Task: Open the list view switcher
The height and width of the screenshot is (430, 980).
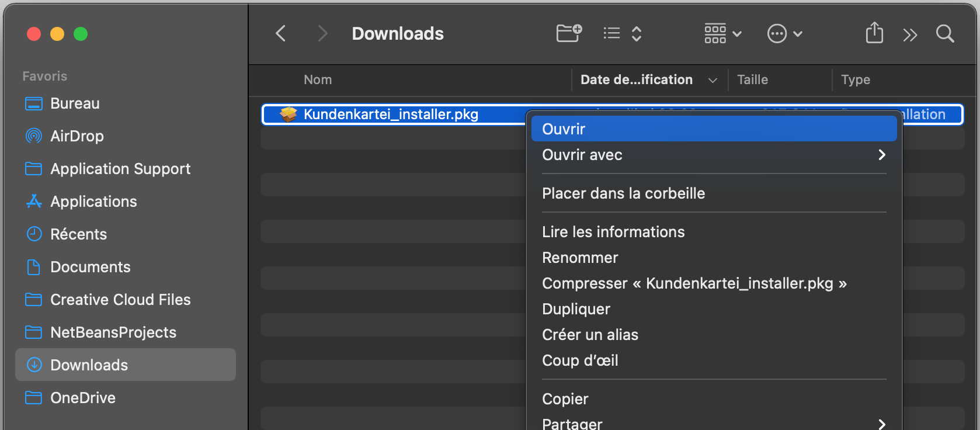Action: click(x=623, y=33)
